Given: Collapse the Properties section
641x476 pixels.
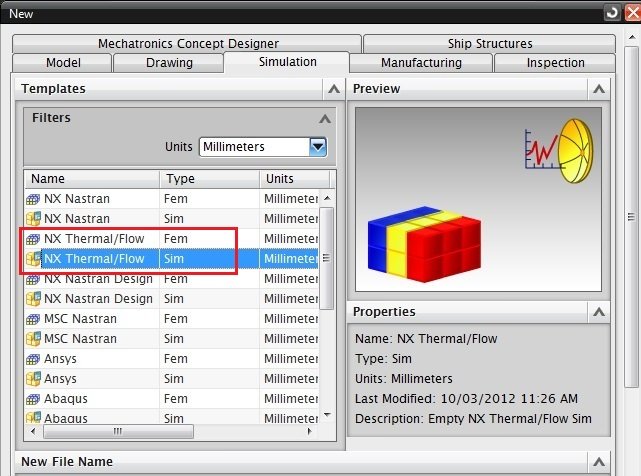Looking at the screenshot, I should (x=598, y=312).
